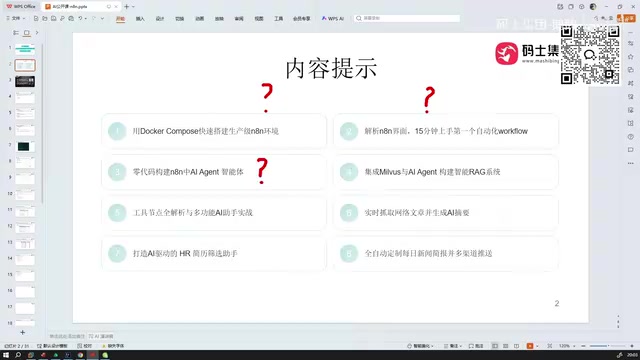
Task: Click the user avatar in the title bar
Action: (593, 7)
